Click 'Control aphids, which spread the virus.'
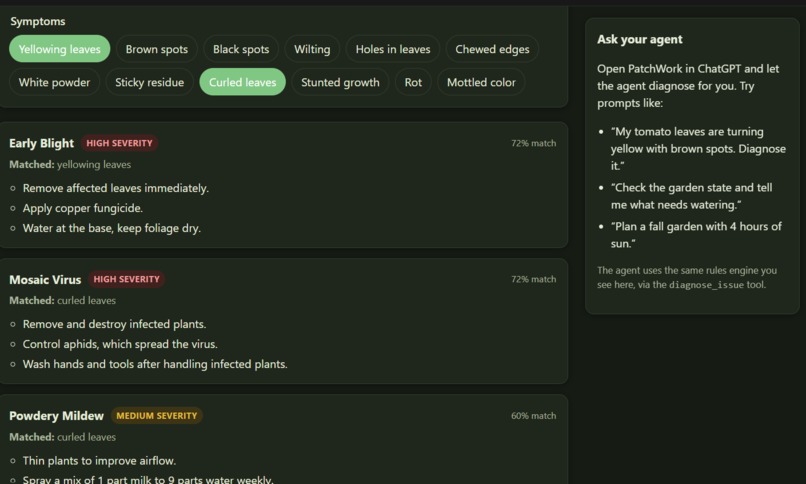The image size is (806, 484). (x=120, y=344)
